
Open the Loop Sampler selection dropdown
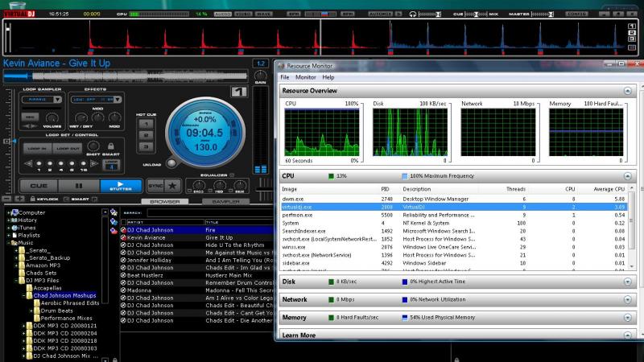pyautogui.click(x=57, y=99)
